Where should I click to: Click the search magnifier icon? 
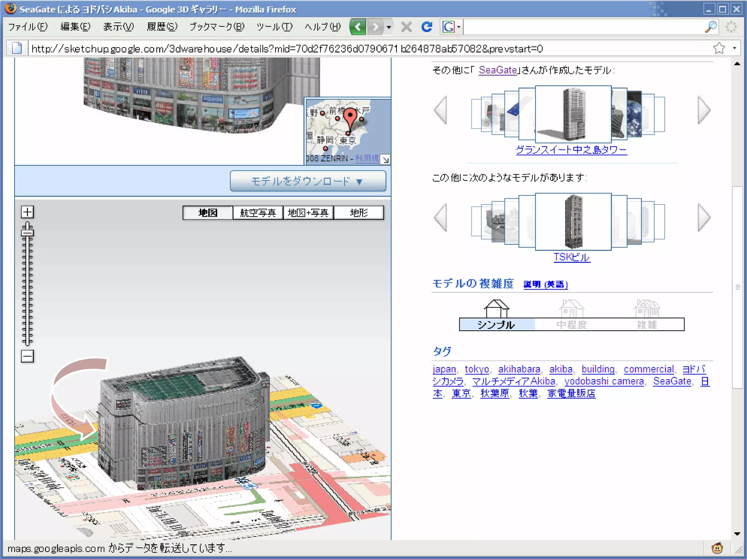(x=711, y=27)
